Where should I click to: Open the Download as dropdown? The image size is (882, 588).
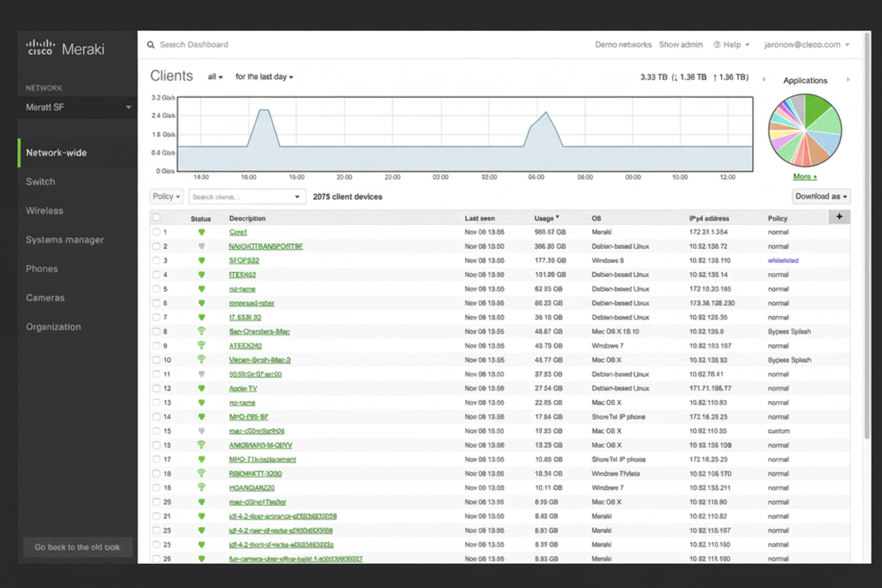tap(821, 196)
